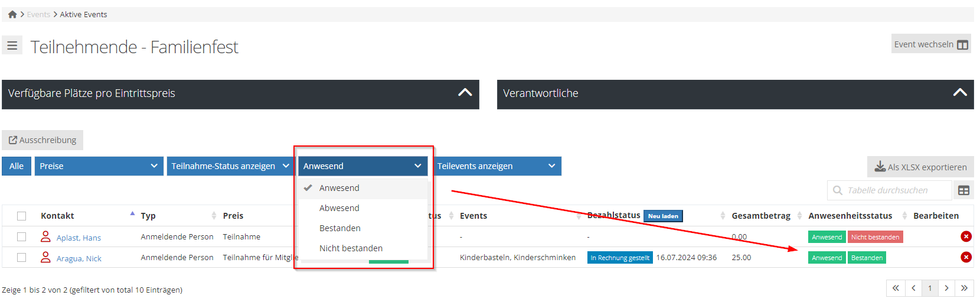980x308 pixels.
Task: Delete the Aplast, Hans row with red X
Action: (966, 236)
